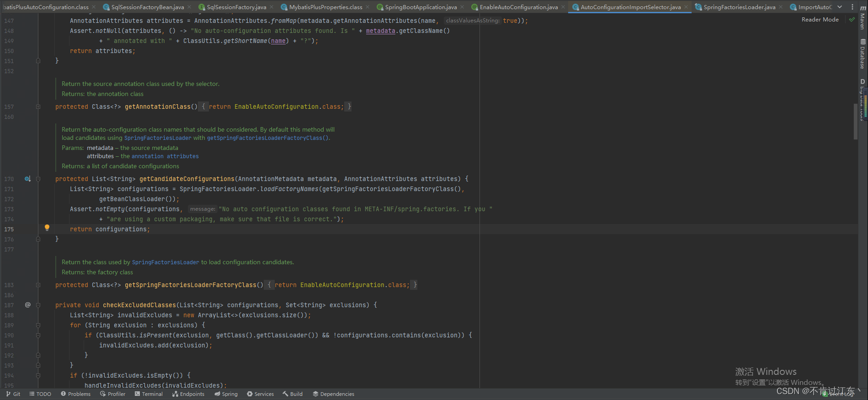Click the overridden-method gutter icon on line 170
This screenshot has width=868, height=400.
27,179
